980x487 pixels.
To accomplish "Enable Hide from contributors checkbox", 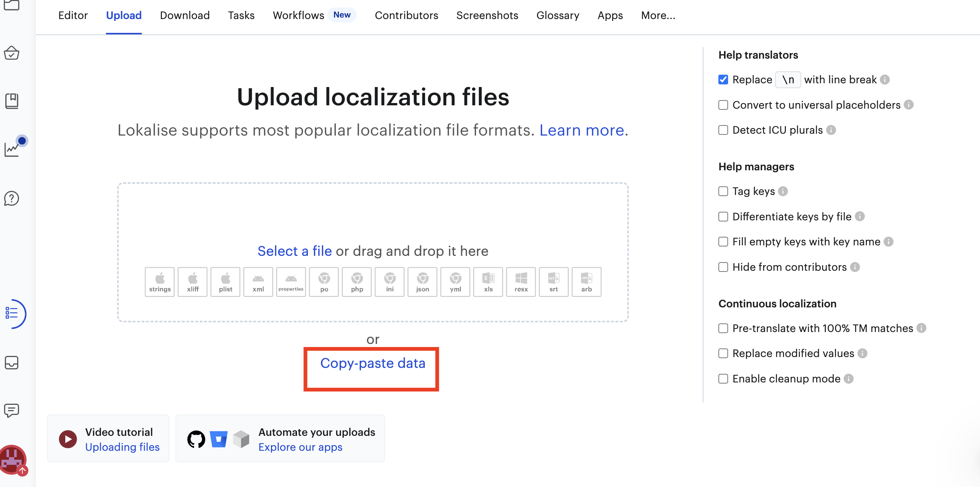I will (723, 267).
